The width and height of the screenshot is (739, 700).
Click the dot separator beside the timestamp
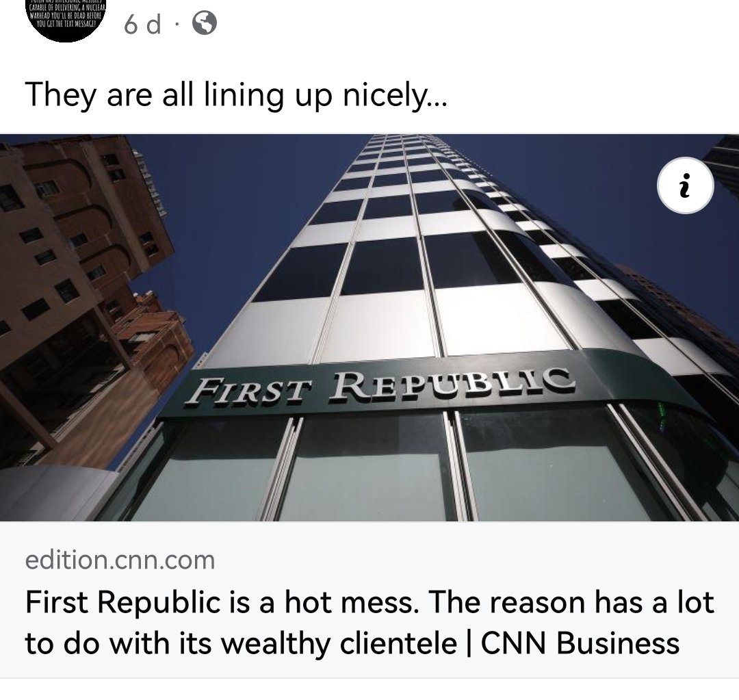coord(177,25)
